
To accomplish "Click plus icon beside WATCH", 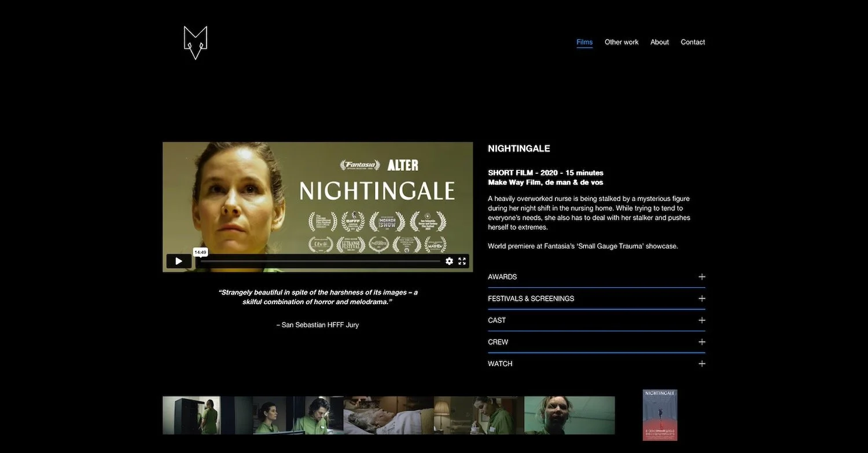I will [702, 364].
